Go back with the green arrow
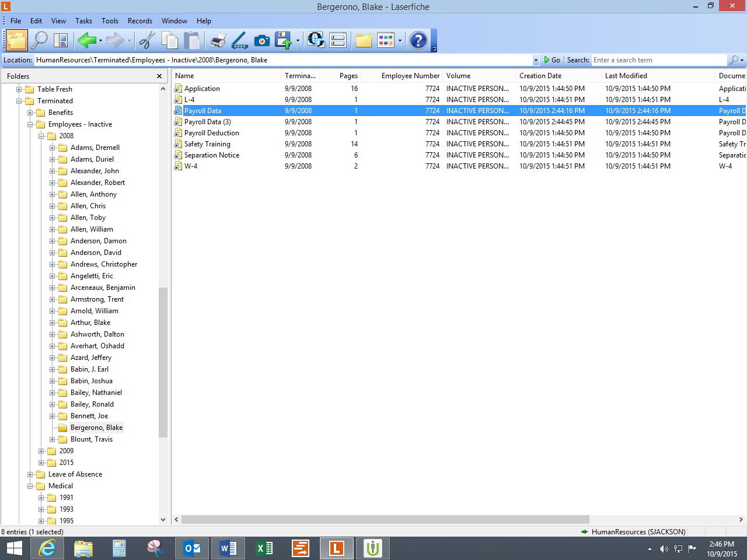 click(87, 40)
